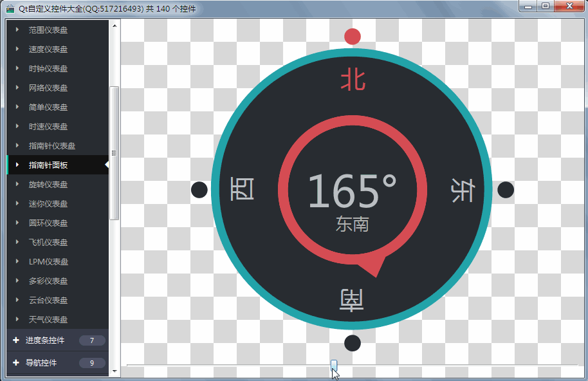Click the red north indicator dot
Viewport: 588px width, 381px height.
pyautogui.click(x=353, y=37)
